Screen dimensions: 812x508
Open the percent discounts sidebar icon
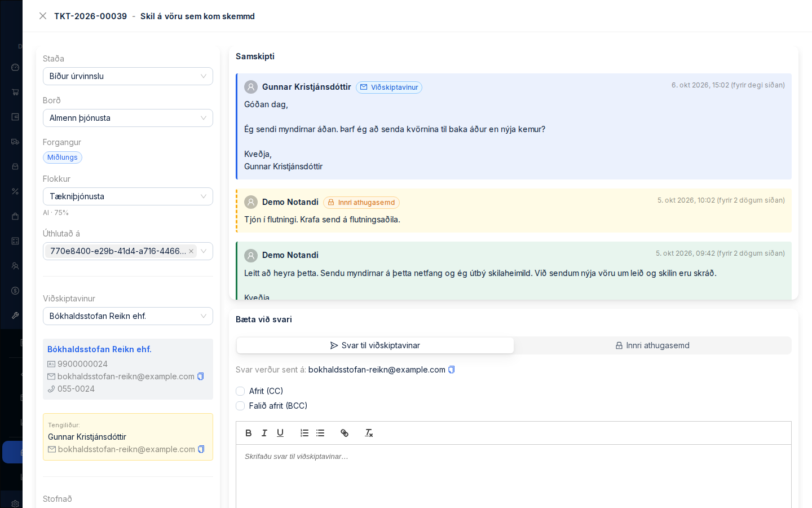[15, 191]
